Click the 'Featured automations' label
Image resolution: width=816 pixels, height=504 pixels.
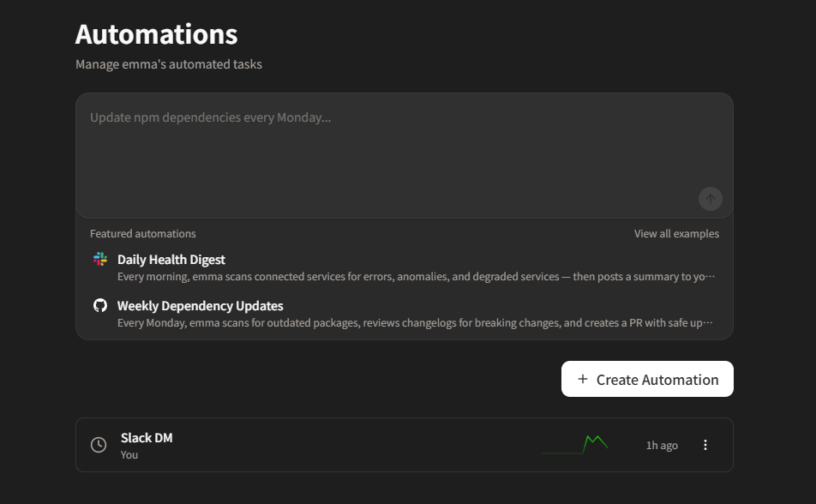pos(143,234)
